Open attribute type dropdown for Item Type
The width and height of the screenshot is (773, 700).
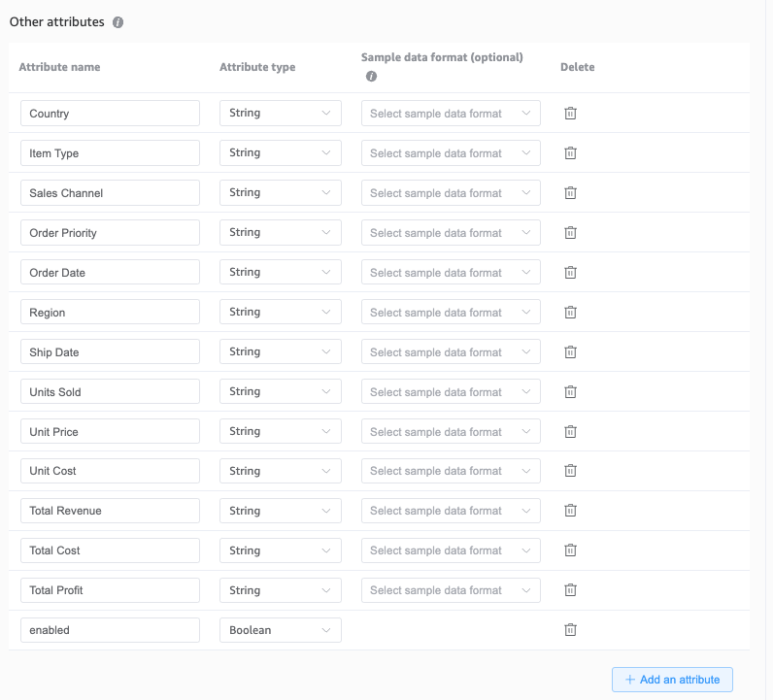pyautogui.click(x=281, y=153)
